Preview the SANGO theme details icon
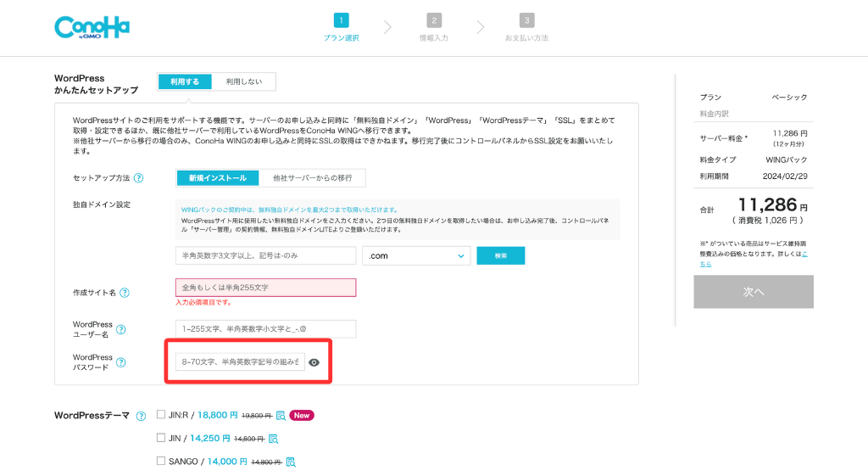 point(291,462)
